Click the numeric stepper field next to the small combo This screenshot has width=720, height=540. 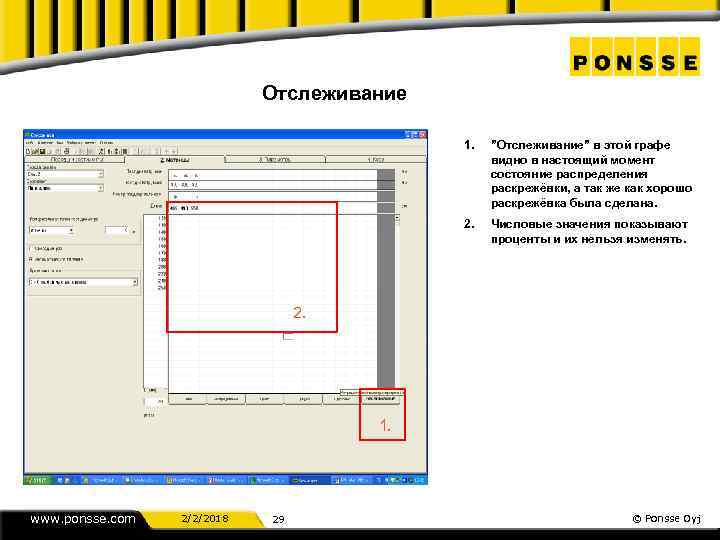click(x=116, y=230)
